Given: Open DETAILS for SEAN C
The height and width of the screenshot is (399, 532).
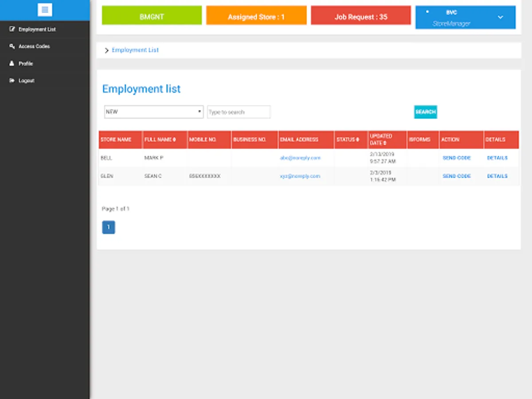Looking at the screenshot, I should (497, 176).
